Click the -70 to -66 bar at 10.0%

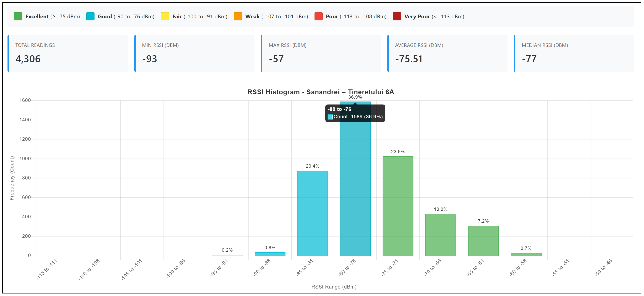click(441, 235)
